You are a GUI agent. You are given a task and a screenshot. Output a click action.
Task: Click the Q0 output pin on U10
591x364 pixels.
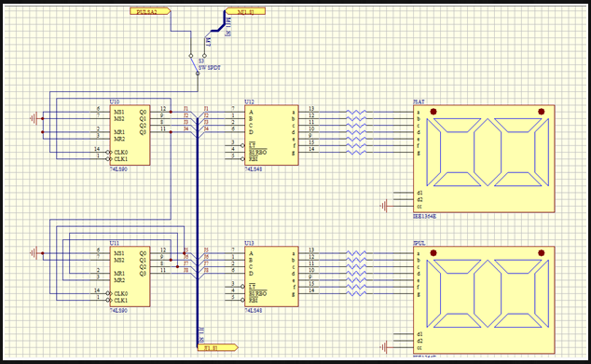[143, 112]
